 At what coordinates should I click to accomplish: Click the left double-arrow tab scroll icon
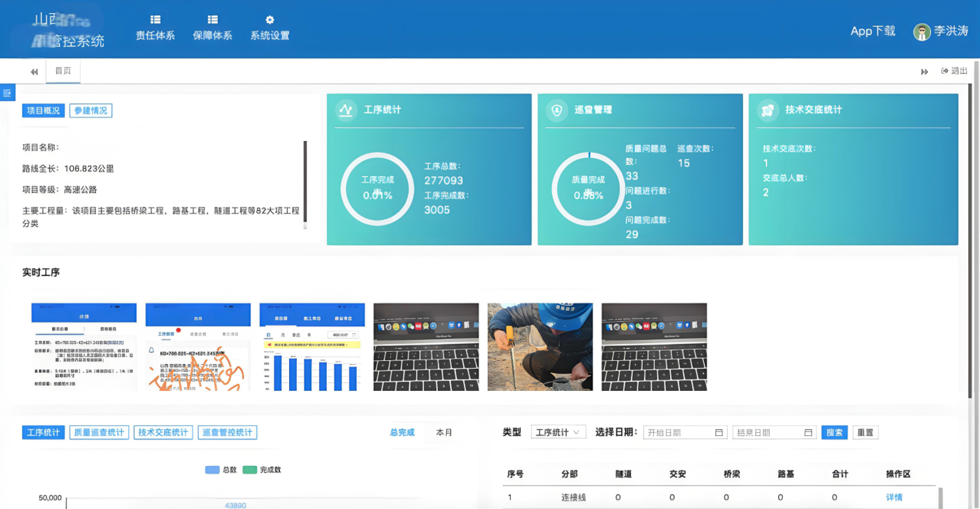(x=34, y=72)
